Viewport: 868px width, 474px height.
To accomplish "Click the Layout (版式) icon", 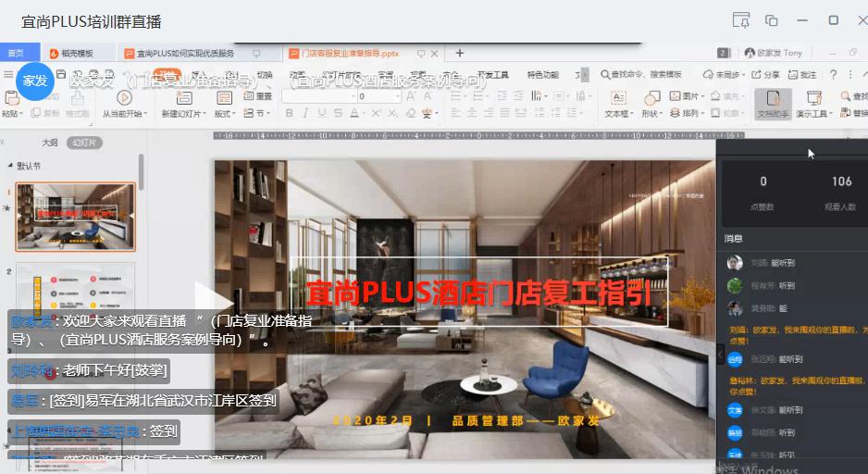I will click(x=224, y=98).
